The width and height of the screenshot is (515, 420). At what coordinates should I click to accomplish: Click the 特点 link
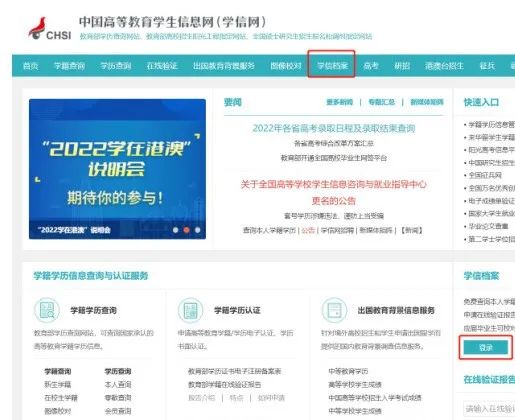236,398
